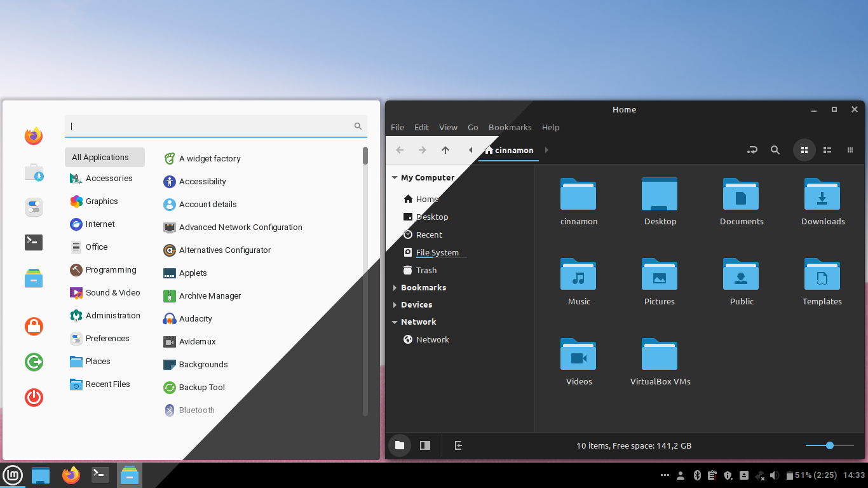Switch to list view

(827, 150)
